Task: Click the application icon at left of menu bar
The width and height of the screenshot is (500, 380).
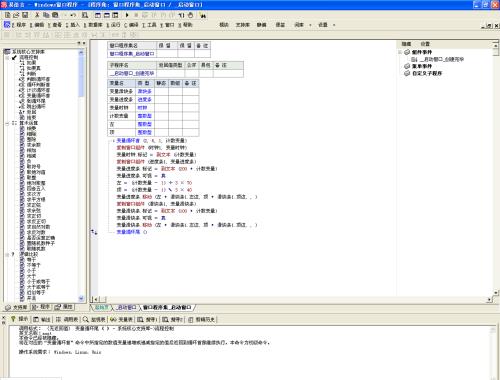Action: (x=7, y=25)
